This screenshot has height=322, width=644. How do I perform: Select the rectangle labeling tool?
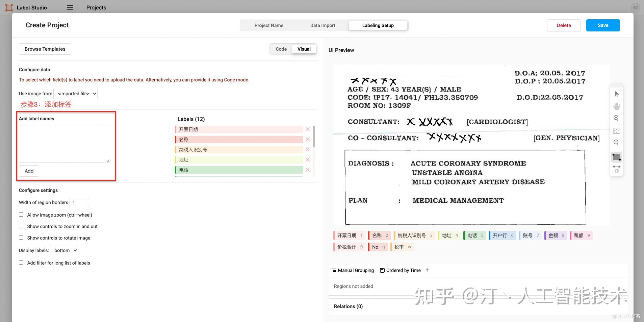click(x=617, y=156)
